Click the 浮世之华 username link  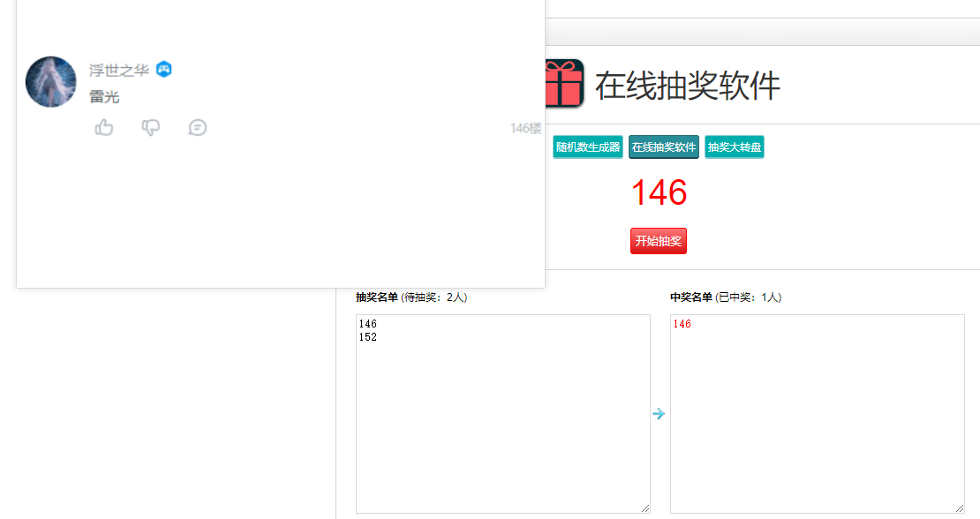click(x=119, y=70)
